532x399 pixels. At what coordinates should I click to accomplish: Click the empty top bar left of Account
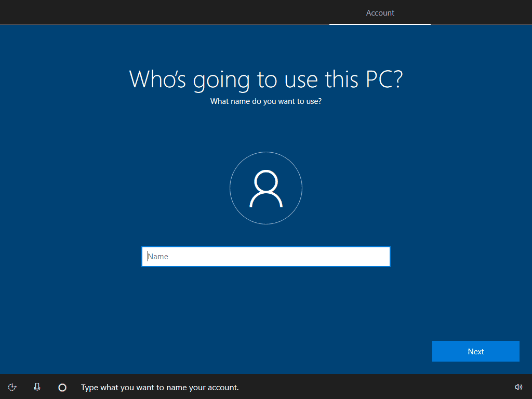click(156, 12)
